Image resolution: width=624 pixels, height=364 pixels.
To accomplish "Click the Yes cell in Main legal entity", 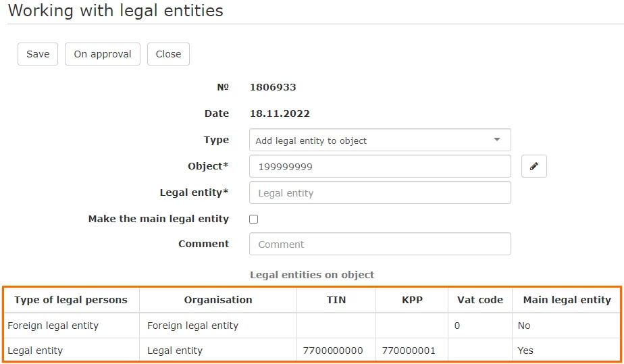I will [525, 350].
